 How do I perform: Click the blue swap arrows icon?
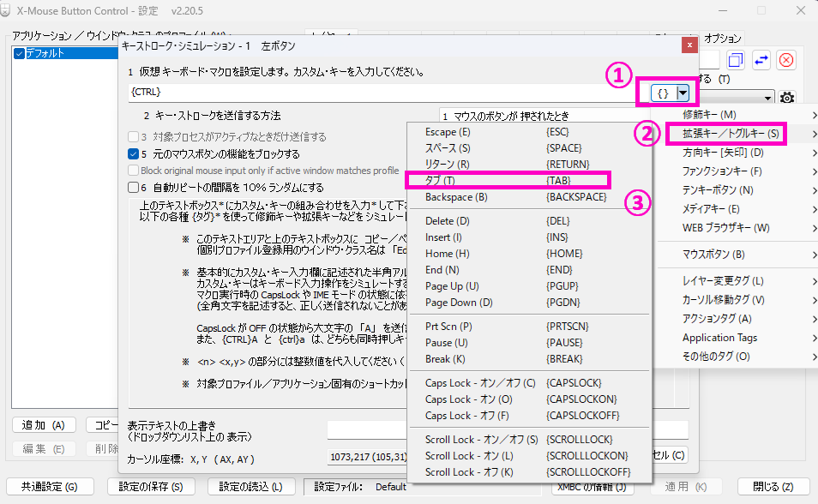click(x=761, y=60)
